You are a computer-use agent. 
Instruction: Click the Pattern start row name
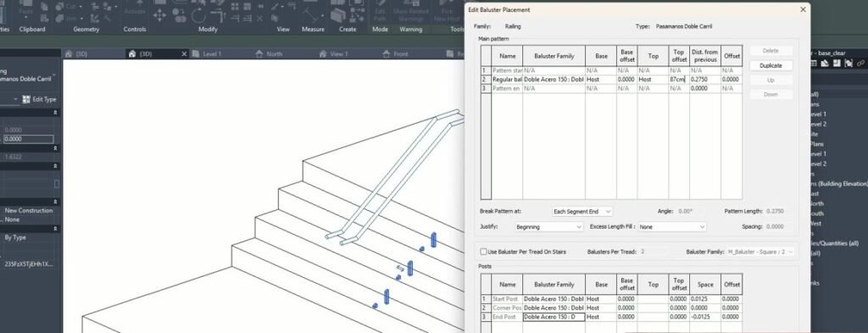507,71
